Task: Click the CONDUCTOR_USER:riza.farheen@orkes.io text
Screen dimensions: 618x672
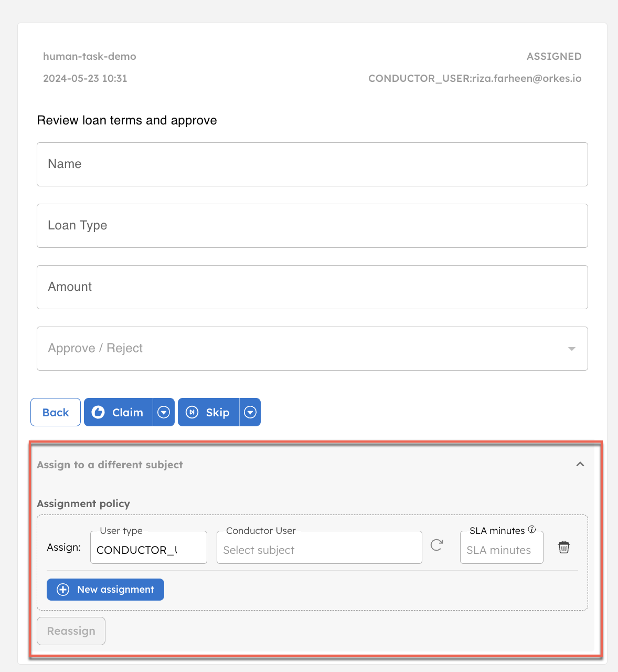Action: [475, 78]
